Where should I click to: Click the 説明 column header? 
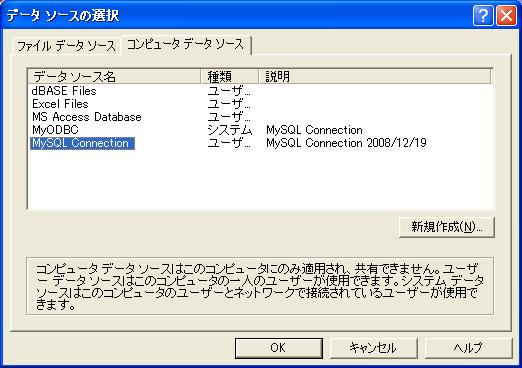374,77
